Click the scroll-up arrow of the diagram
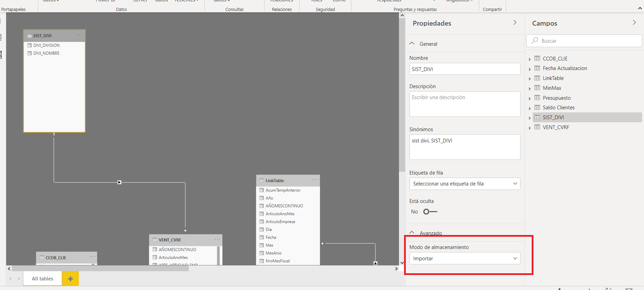The height and width of the screenshot is (290, 644). pyautogui.click(x=402, y=15)
